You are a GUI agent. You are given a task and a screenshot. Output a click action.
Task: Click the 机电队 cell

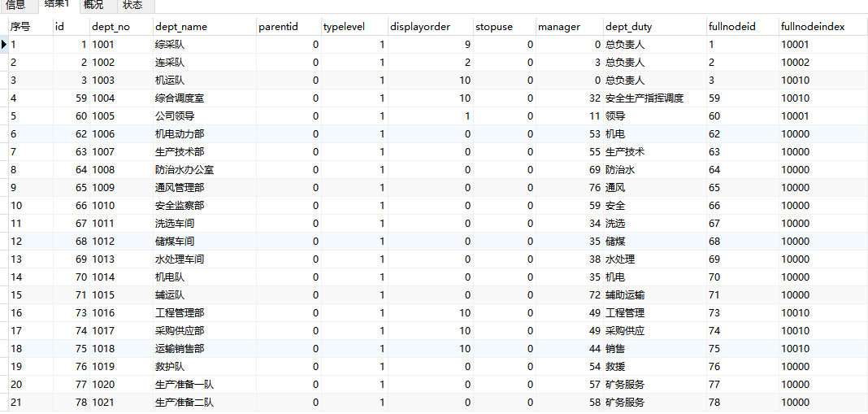205,277
